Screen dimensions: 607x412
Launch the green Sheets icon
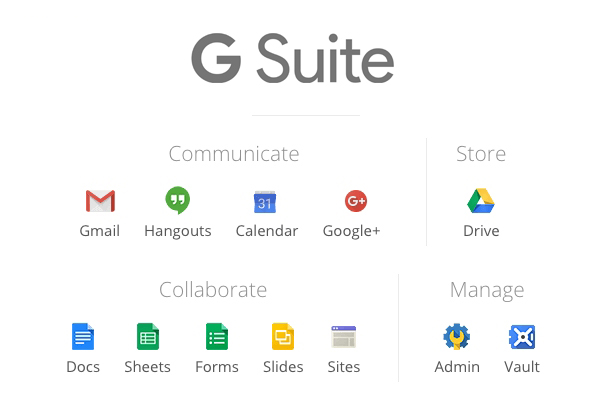coord(147,337)
